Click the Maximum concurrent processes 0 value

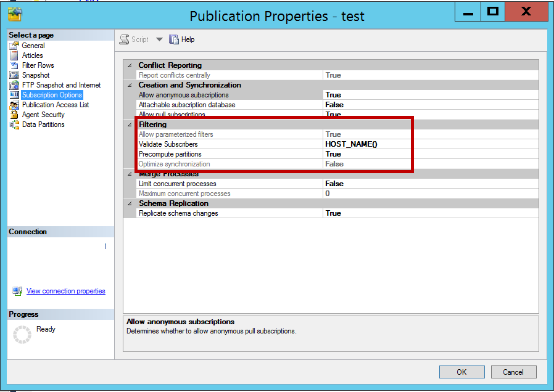point(431,194)
